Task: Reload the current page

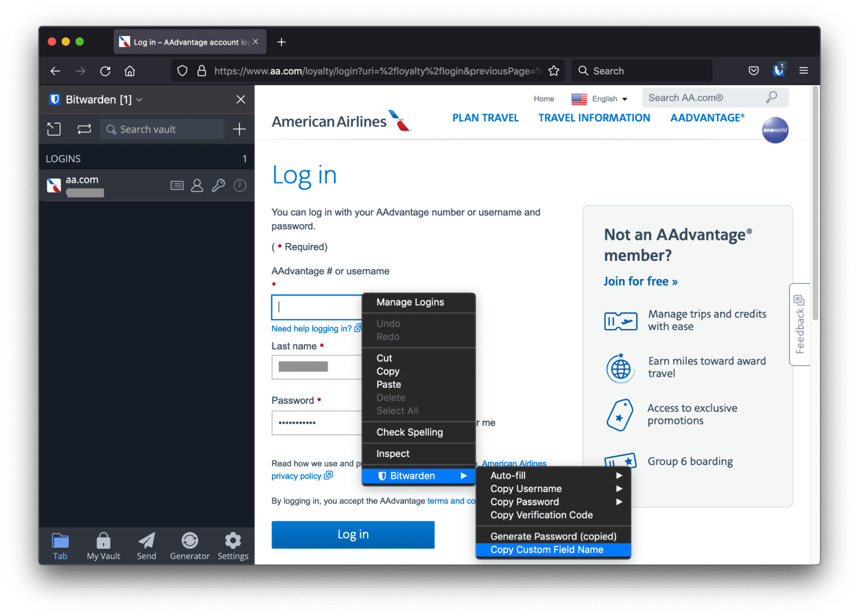Action: tap(105, 71)
